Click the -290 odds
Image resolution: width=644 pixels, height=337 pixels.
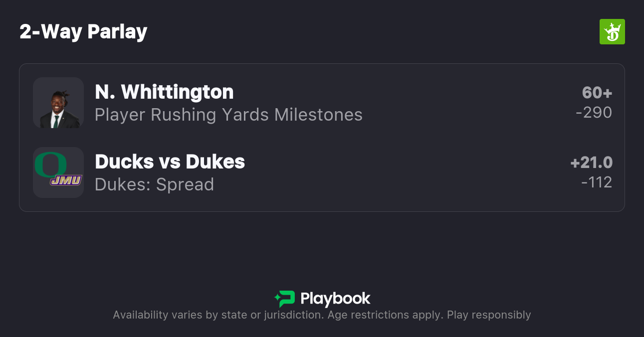[594, 113]
